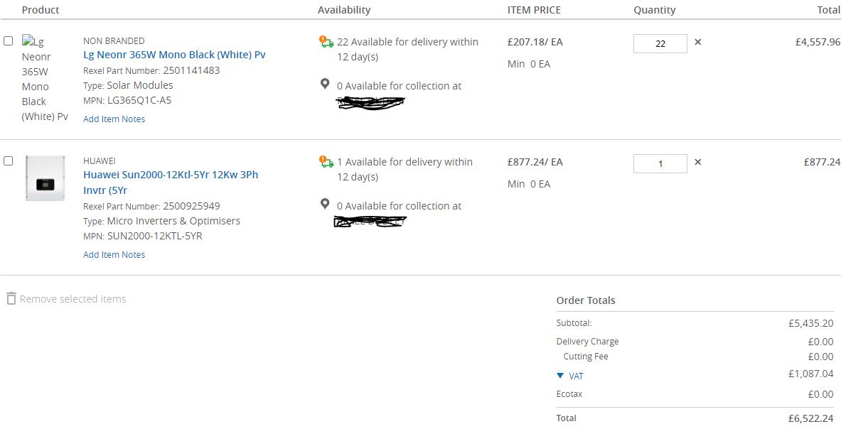Viewport: 868px width, 429px height.
Task: Tick the Huawei Sun2000 item checkbox
Action: [9, 161]
